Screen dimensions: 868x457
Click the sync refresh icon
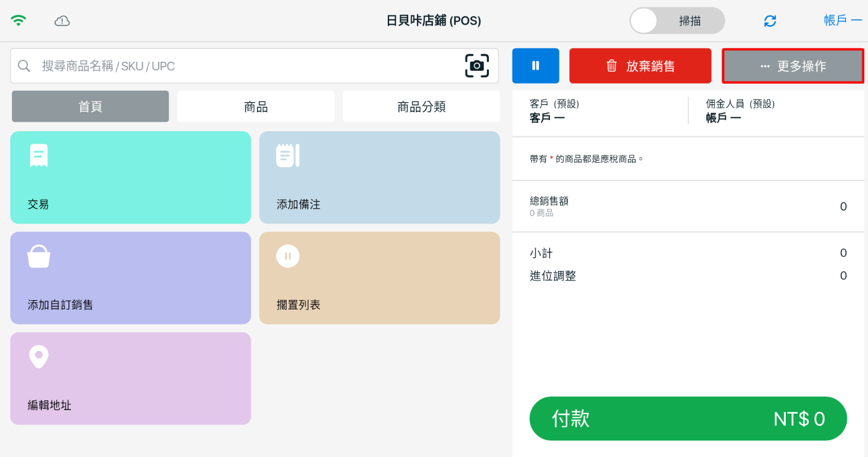pyautogui.click(x=770, y=21)
